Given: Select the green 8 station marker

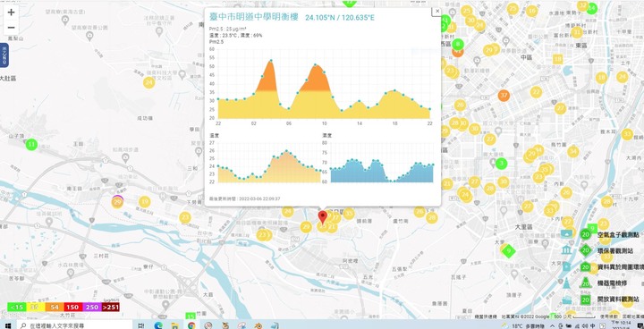Looking at the screenshot, I should [x=458, y=44].
